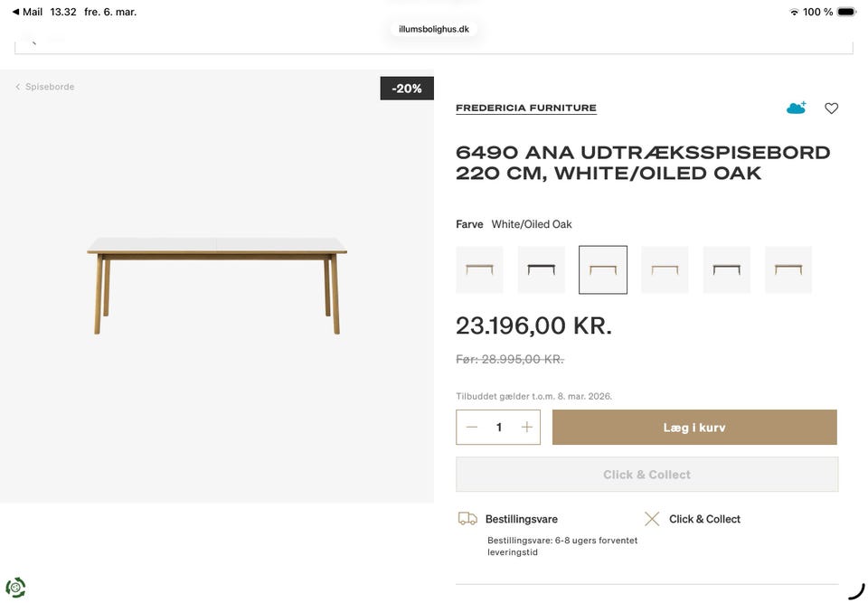Go back to Spiseborde category
868x603 pixels.
coord(45,87)
